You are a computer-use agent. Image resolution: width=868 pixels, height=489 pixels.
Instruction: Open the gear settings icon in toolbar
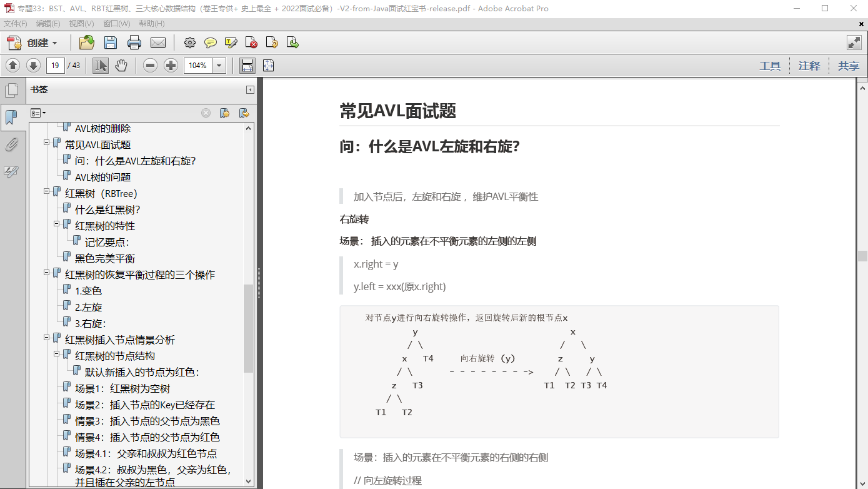pos(189,43)
